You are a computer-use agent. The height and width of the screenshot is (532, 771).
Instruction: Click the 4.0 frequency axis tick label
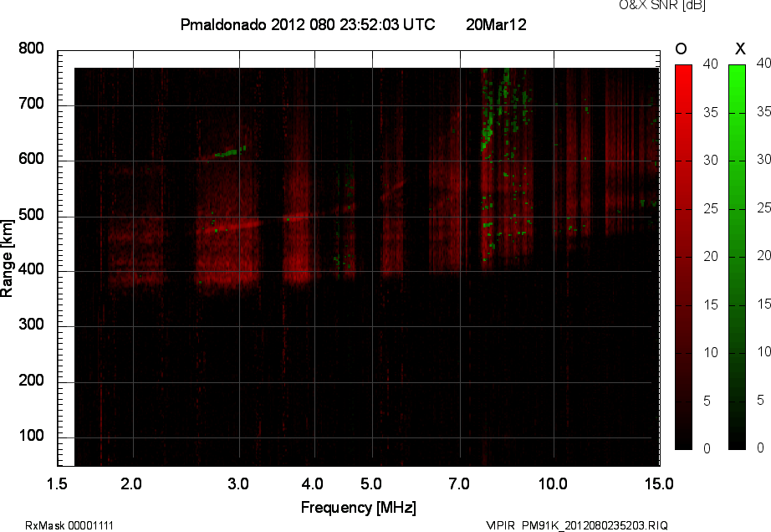point(312,483)
